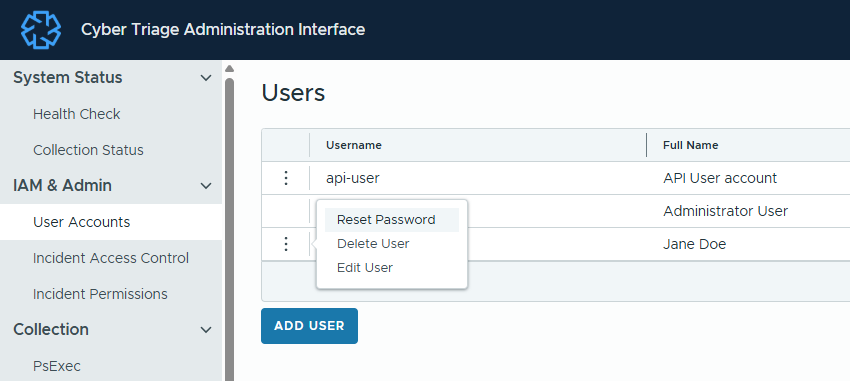Open Collection Status in the sidebar
The width and height of the screenshot is (850, 381).
coord(88,150)
